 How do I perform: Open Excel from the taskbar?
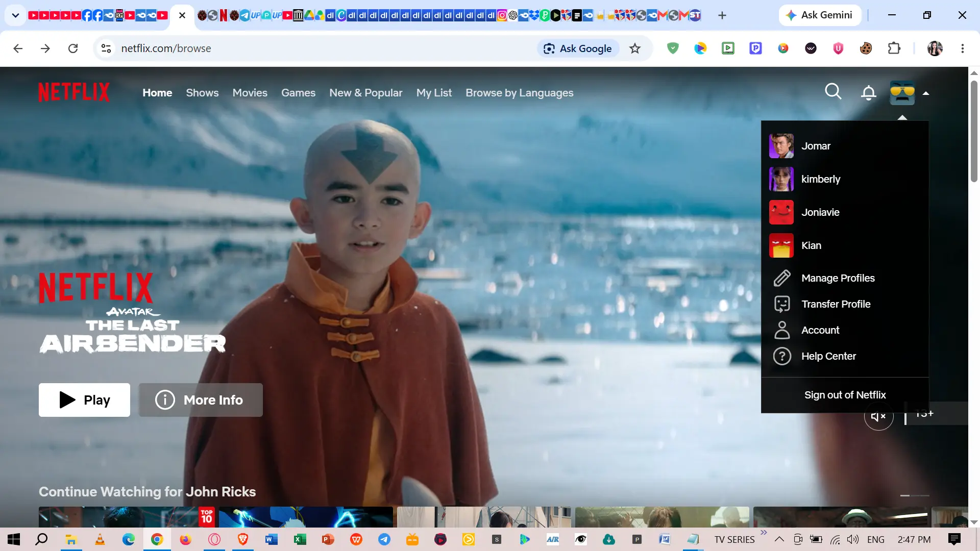[x=300, y=539]
